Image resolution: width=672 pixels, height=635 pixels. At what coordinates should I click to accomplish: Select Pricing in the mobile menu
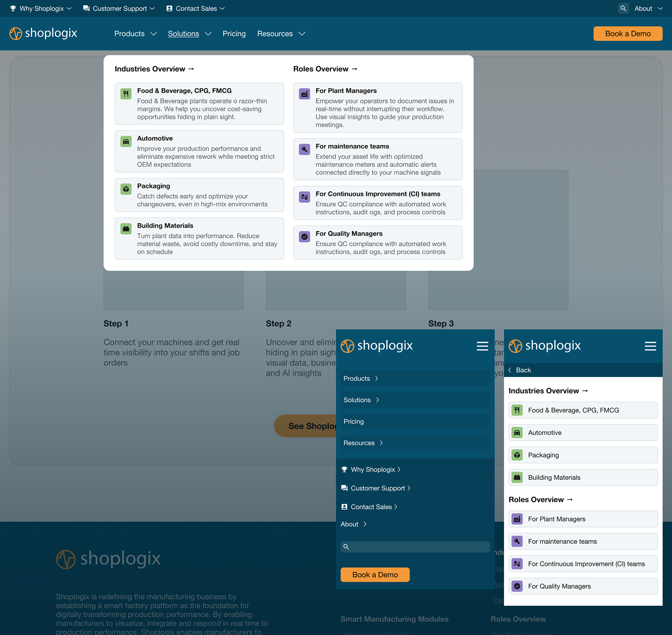coord(353,421)
